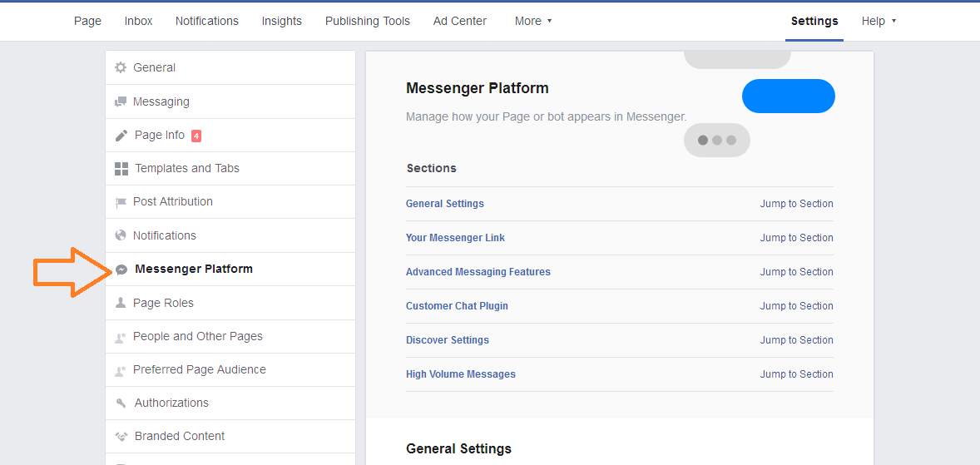This screenshot has height=465, width=980.
Task: Click the Authorizations key icon
Action: point(121,403)
